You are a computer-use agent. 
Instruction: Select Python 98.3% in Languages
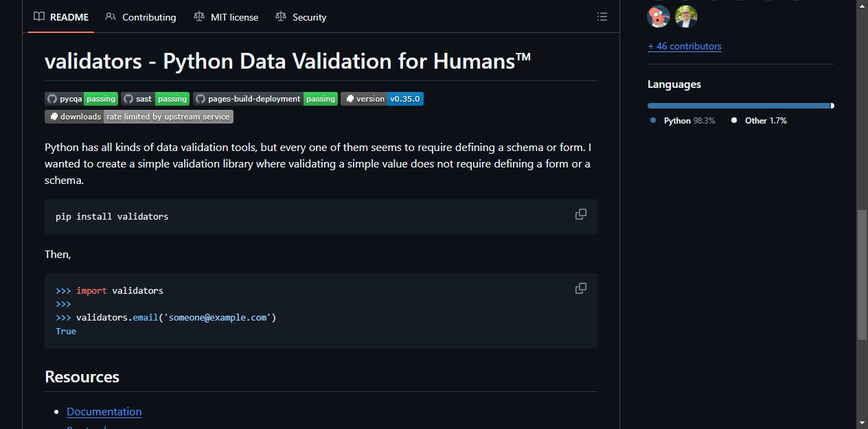pos(683,121)
